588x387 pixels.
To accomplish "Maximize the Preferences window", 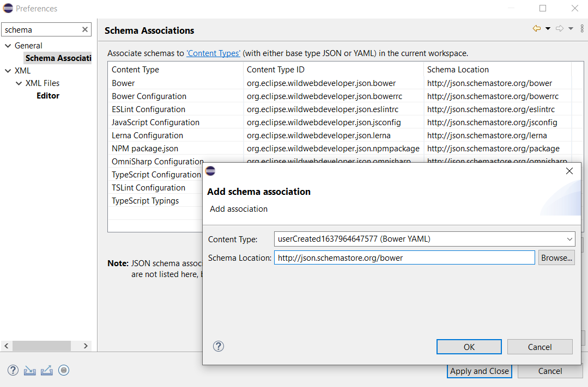I will click(x=543, y=8).
